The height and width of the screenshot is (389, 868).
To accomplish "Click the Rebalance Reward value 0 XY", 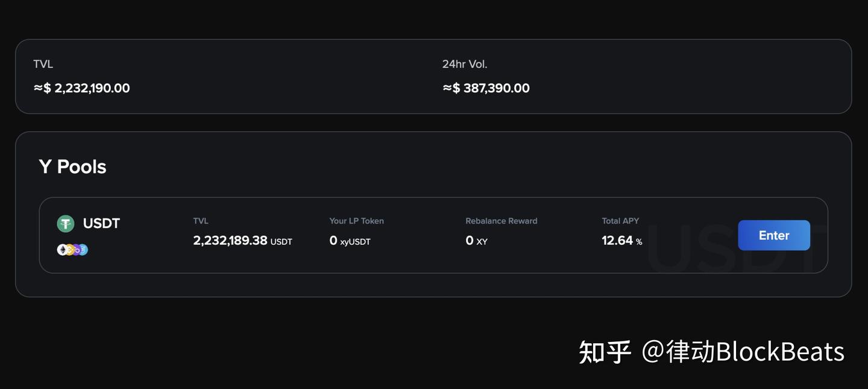I will pos(476,239).
